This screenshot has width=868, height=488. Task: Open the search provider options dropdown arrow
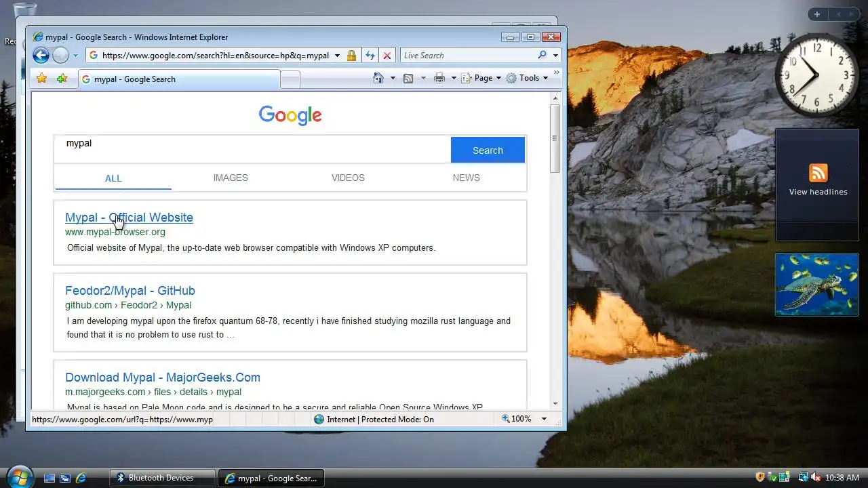point(555,56)
